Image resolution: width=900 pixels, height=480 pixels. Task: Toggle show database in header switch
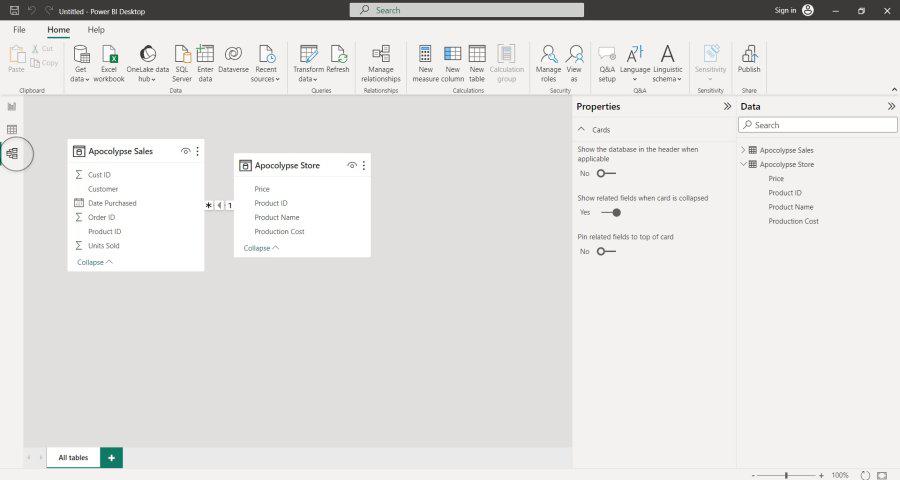(x=606, y=173)
